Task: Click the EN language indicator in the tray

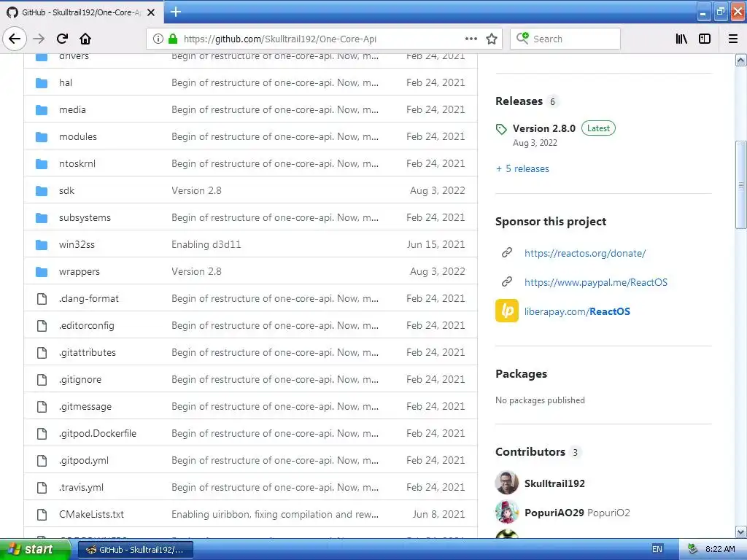Action: tap(657, 550)
